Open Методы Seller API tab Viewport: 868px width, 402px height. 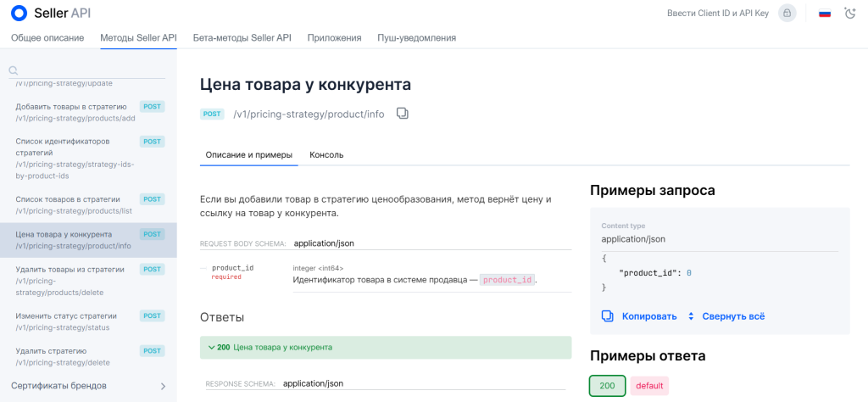click(138, 37)
